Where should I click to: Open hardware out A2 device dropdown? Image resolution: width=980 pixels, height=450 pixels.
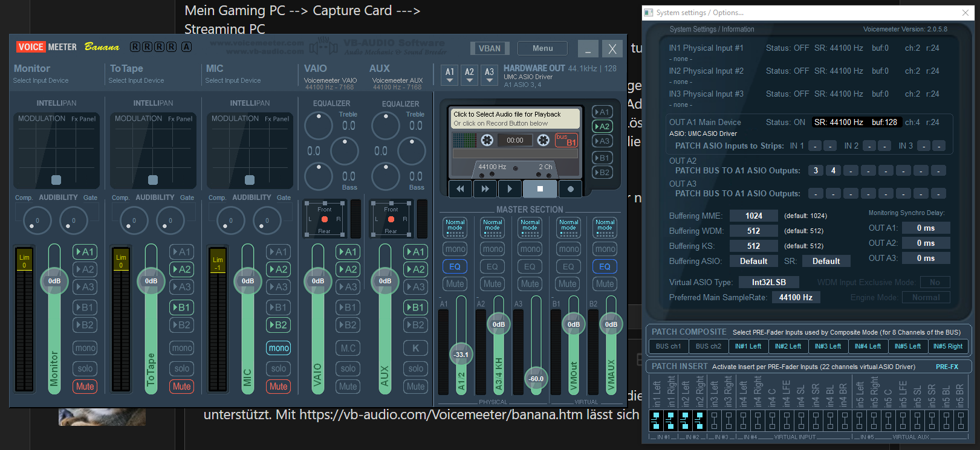[469, 74]
